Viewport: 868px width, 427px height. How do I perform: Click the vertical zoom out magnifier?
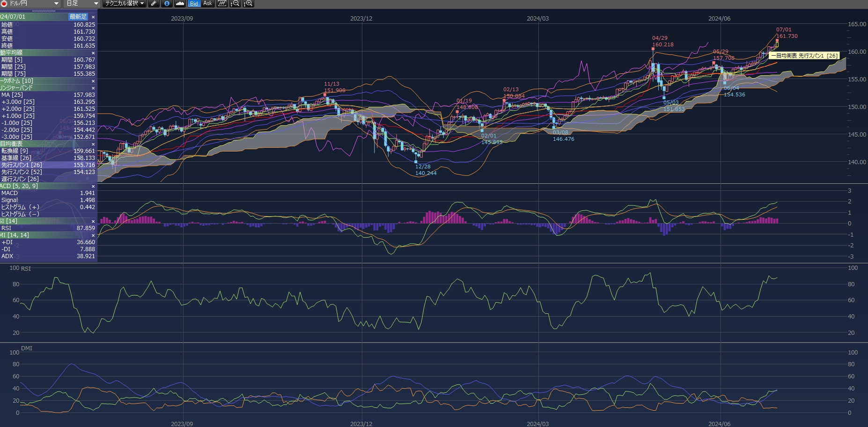pyautogui.click(x=235, y=3)
